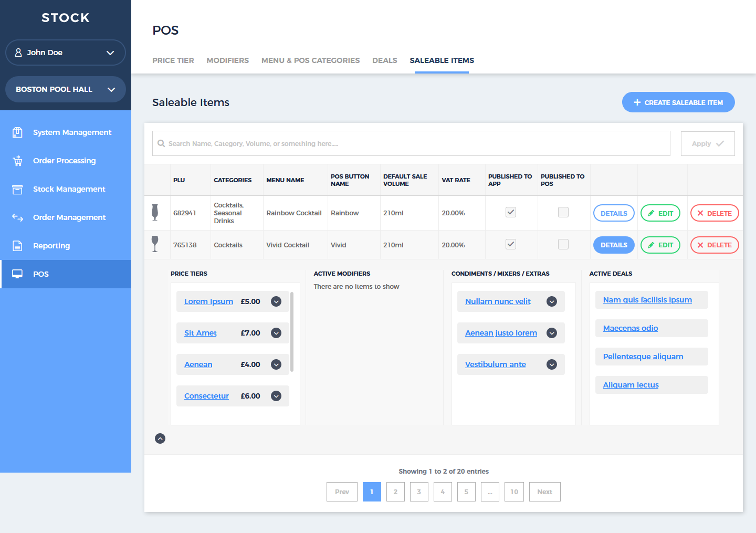Open the Maecenas odio deal link

[629, 328]
